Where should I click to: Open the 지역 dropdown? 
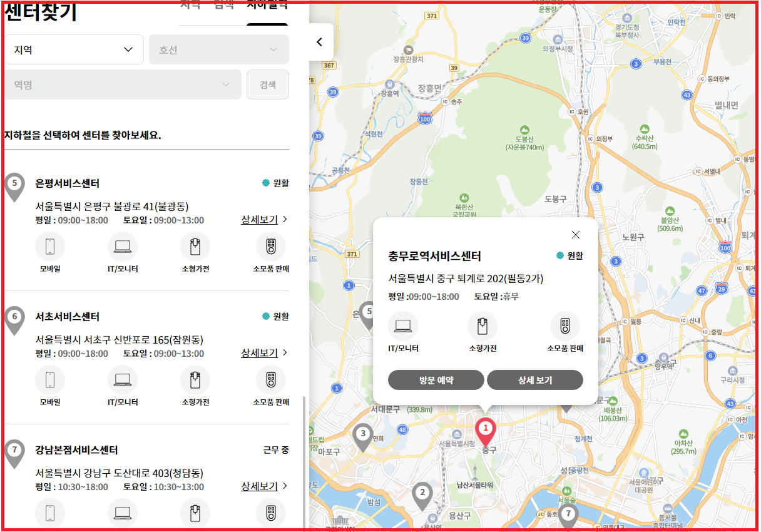click(74, 49)
